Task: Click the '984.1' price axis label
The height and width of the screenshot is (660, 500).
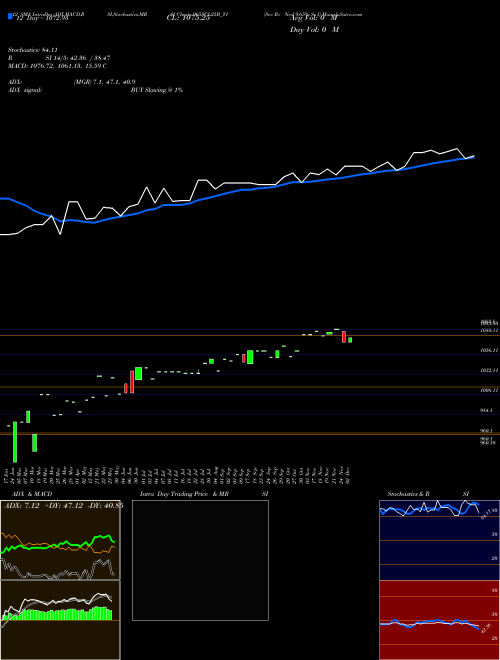Action: [488, 410]
